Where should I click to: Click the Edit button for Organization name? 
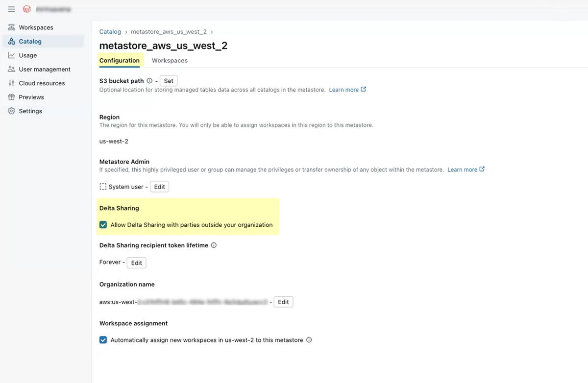coord(283,302)
